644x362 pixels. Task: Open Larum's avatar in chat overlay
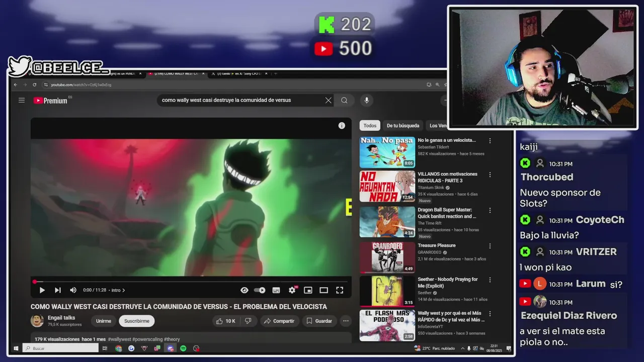pos(540,284)
